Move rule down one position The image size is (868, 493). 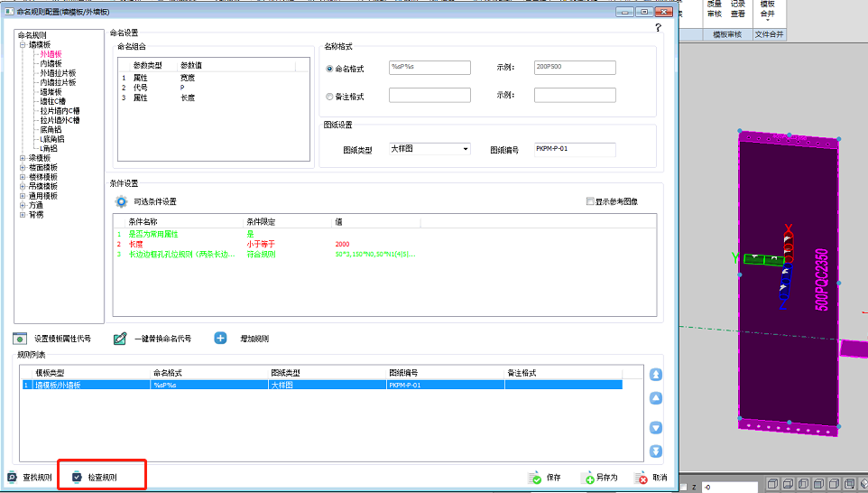point(656,428)
